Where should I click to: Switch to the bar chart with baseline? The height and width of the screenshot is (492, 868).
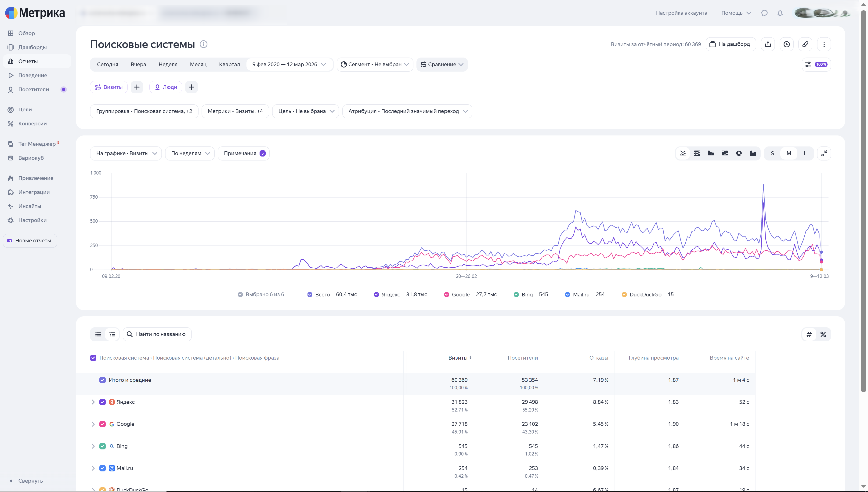pos(711,153)
